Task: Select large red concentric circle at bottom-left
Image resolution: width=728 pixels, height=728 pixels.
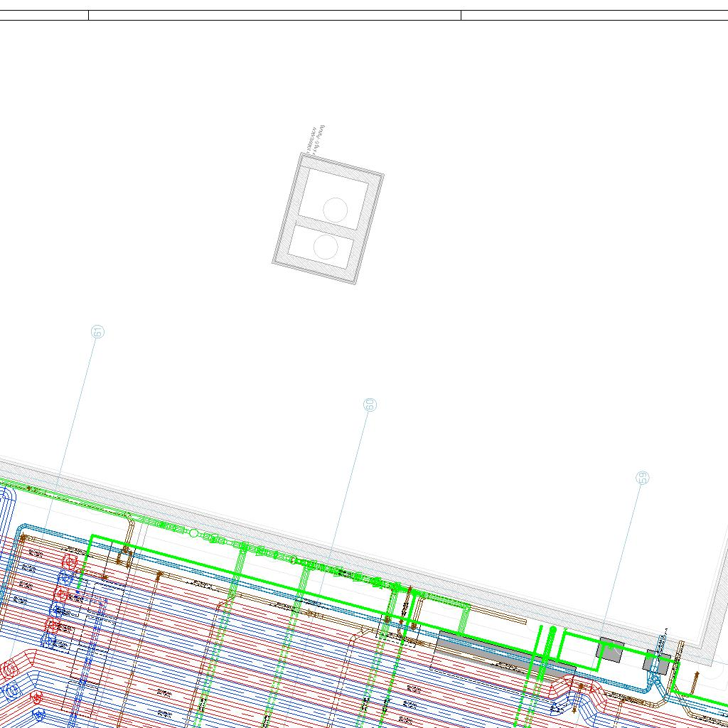Action: click(10, 670)
